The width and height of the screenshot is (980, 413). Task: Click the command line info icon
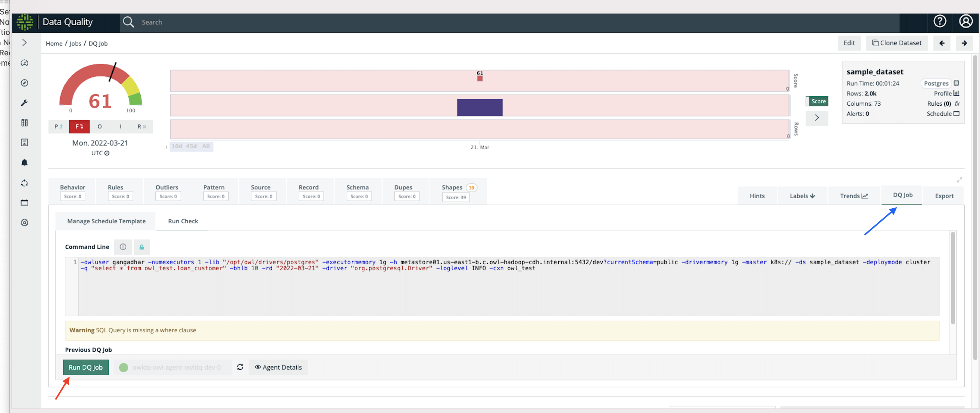123,247
